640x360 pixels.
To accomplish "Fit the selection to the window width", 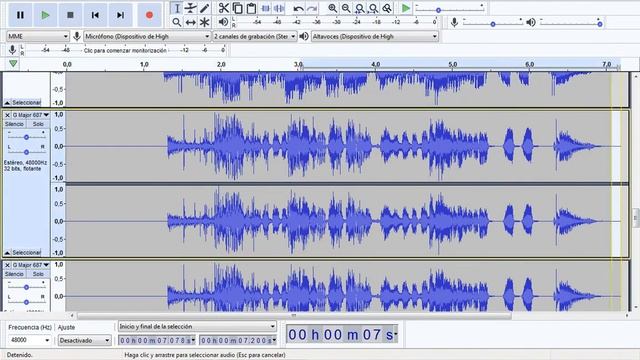I will (360, 8).
